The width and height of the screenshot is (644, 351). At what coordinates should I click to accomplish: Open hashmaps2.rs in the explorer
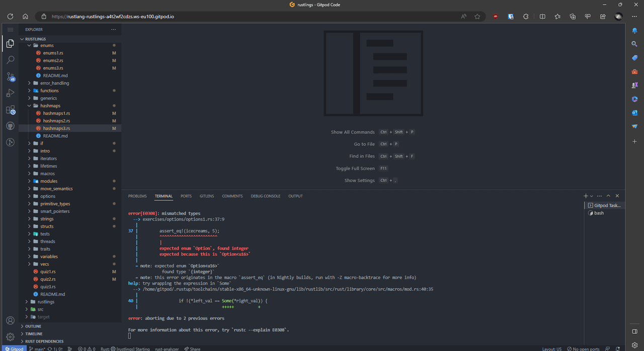tap(56, 121)
